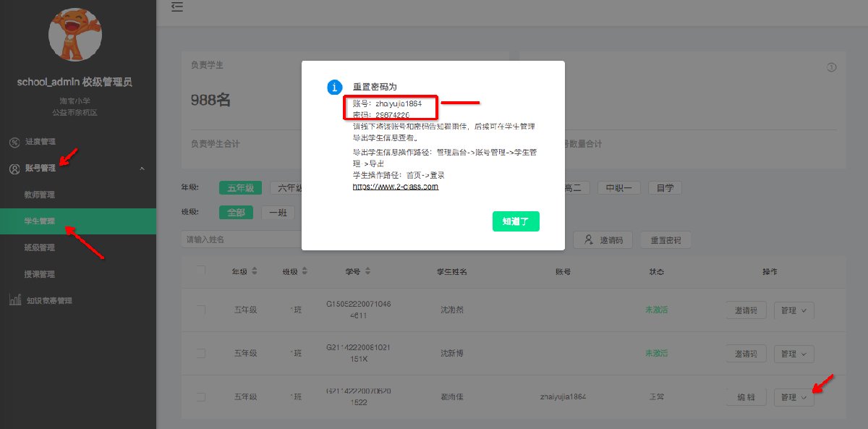Open the www.2-class.com link
868x429 pixels.
pos(395,187)
